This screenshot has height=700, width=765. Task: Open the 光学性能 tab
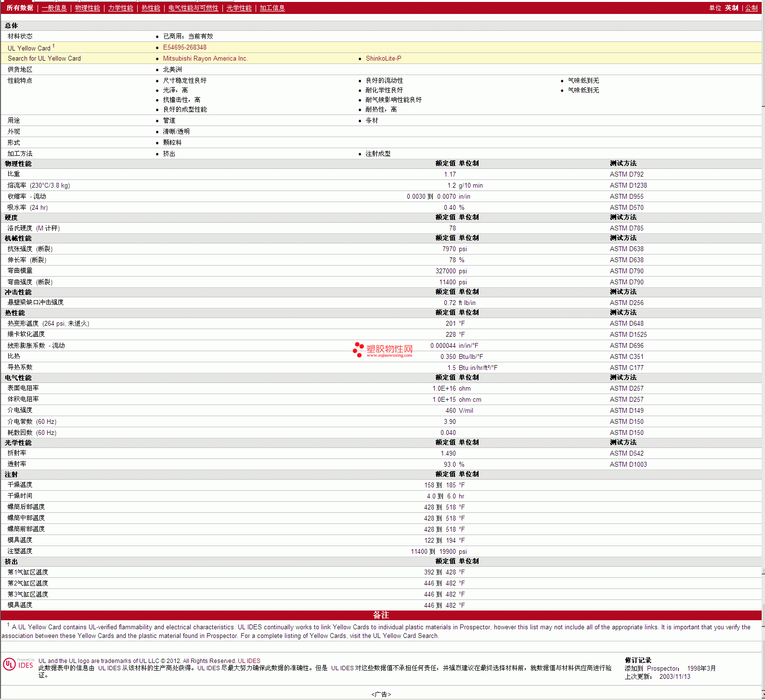[x=239, y=8]
